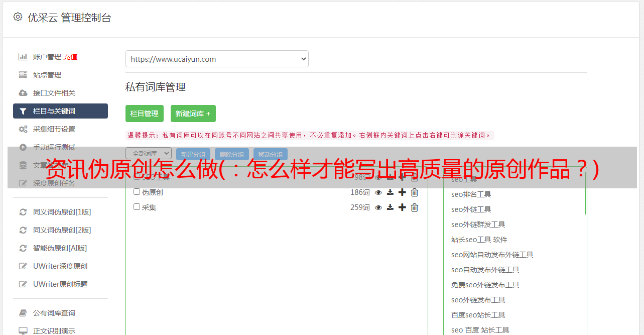
Task: Click the play icon of 手动运行测试
Action: pos(23,147)
